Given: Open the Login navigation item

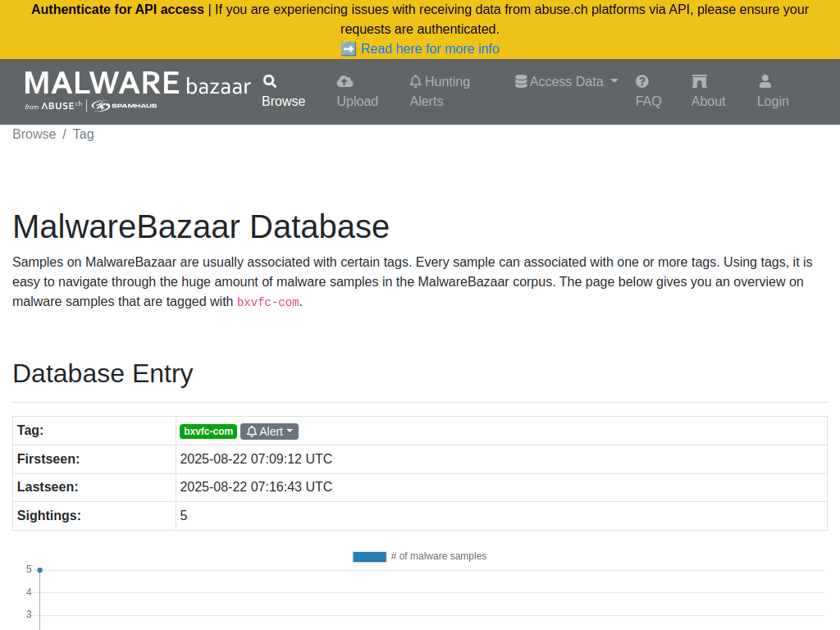Looking at the screenshot, I should (x=773, y=91).
